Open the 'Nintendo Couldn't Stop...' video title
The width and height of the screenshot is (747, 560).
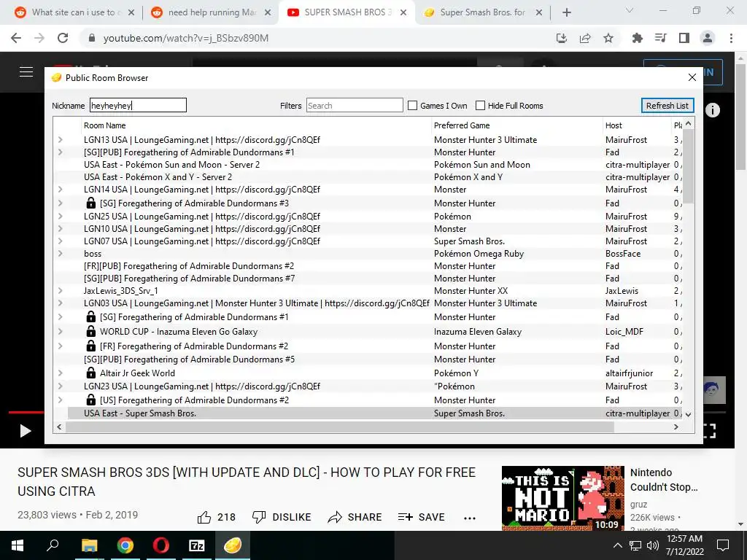[x=664, y=480]
